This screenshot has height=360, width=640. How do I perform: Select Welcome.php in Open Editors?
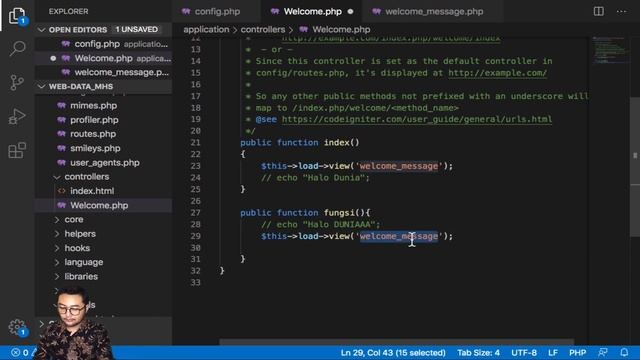pyautogui.click(x=104, y=58)
